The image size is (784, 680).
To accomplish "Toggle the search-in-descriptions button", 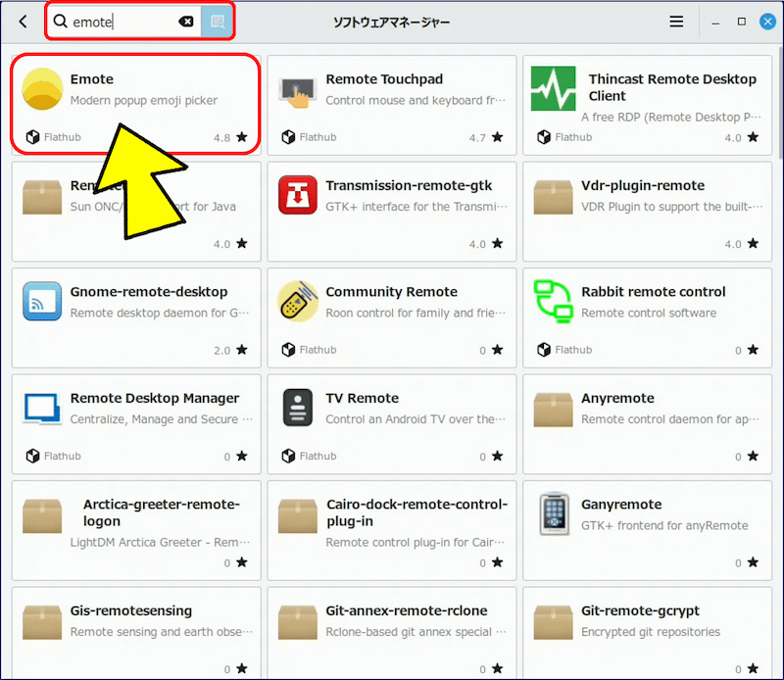I will click(x=217, y=22).
